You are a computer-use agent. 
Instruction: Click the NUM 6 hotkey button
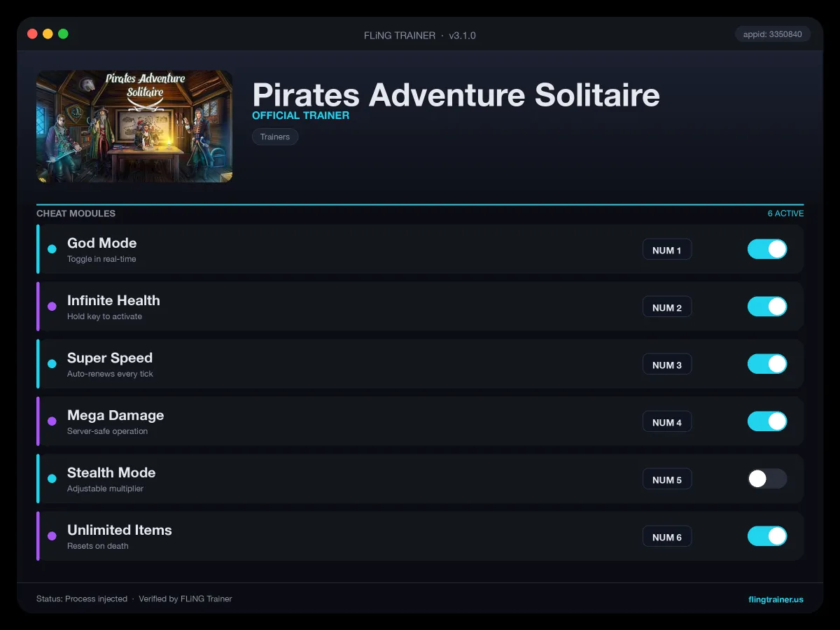point(667,537)
